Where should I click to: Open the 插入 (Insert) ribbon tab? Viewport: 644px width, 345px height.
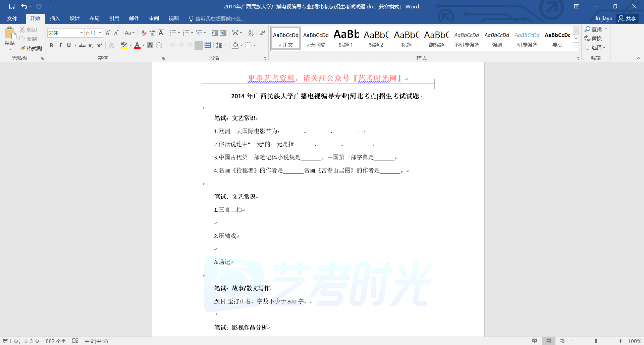click(x=55, y=18)
